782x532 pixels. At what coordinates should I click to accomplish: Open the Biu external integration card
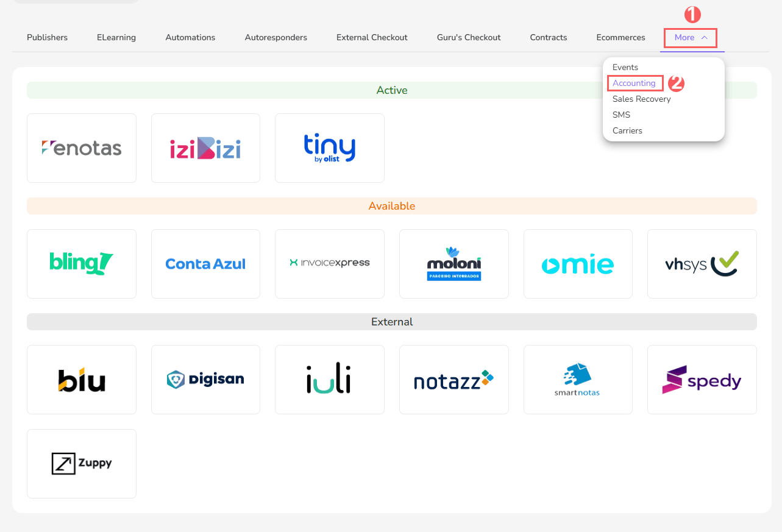point(82,380)
